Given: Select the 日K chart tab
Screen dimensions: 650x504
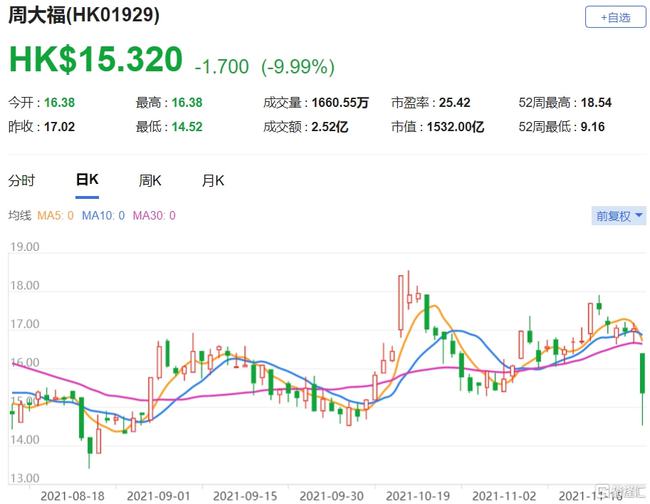Looking at the screenshot, I should tap(87, 180).
